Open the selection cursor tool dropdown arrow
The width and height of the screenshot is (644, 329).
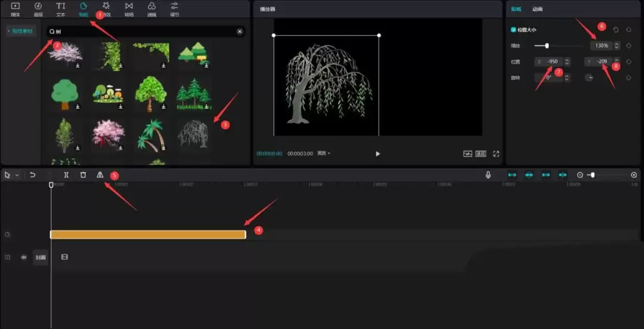pos(17,176)
